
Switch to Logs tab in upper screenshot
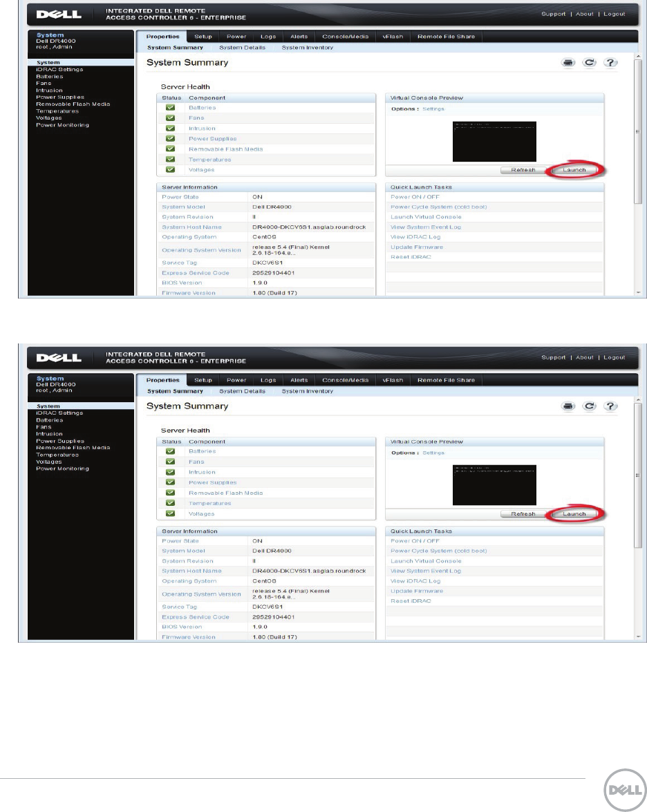[x=268, y=37]
